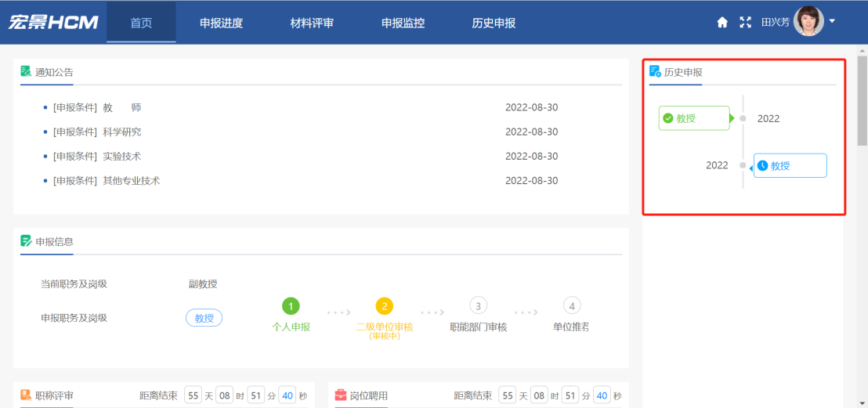Click the 岗位聘用 briefcase icon
The width and height of the screenshot is (868, 408).
click(x=341, y=395)
